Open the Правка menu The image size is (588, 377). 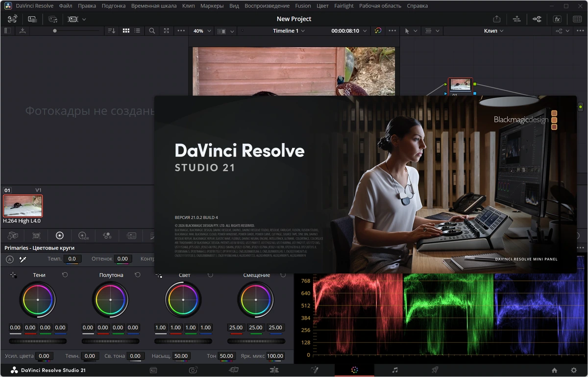pos(87,6)
